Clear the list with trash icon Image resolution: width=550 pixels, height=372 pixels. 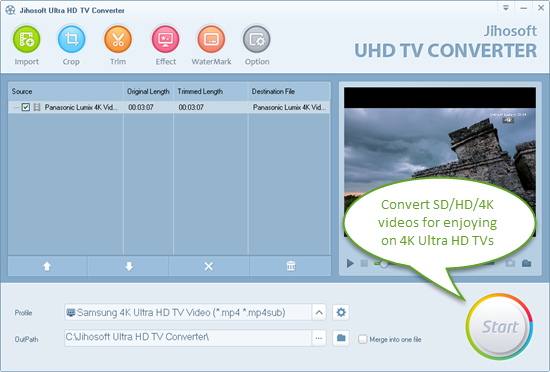point(290,266)
